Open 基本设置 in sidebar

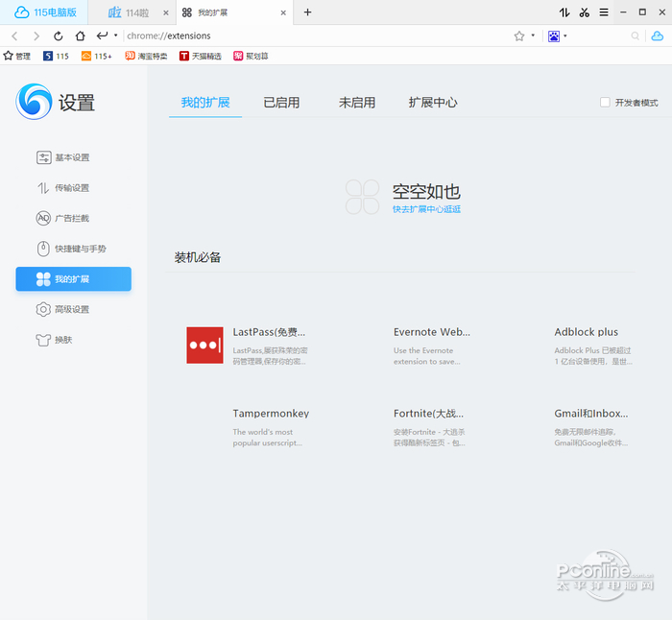pyautogui.click(x=63, y=157)
